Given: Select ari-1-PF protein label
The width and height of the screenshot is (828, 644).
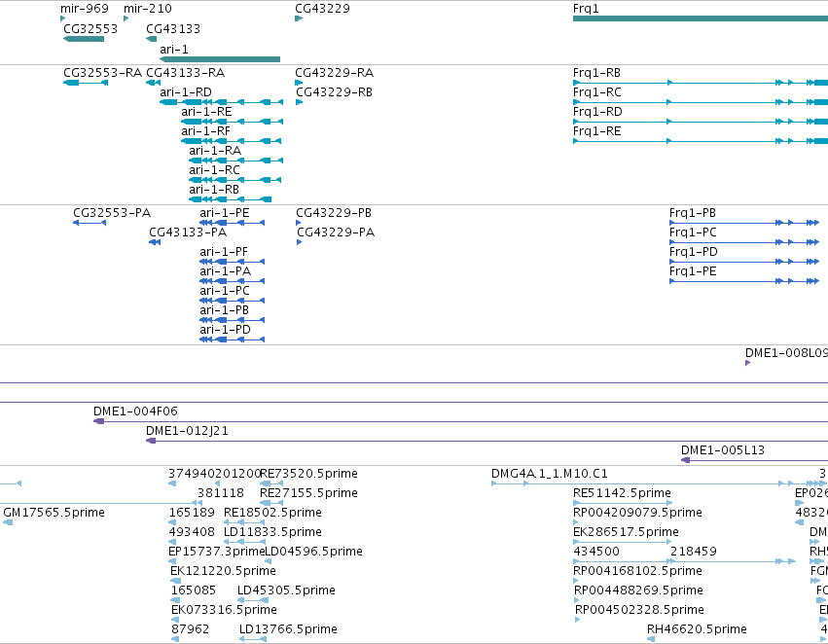Looking at the screenshot, I should (x=224, y=252).
